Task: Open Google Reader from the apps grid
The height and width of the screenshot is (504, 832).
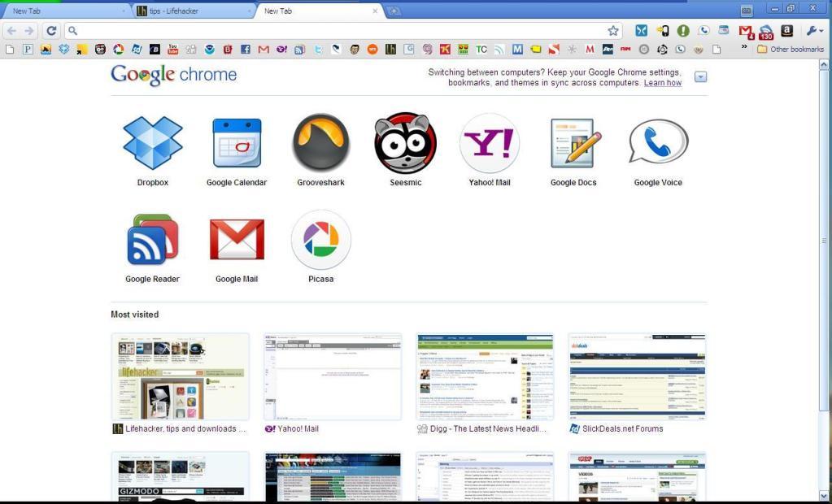Action: click(x=152, y=239)
